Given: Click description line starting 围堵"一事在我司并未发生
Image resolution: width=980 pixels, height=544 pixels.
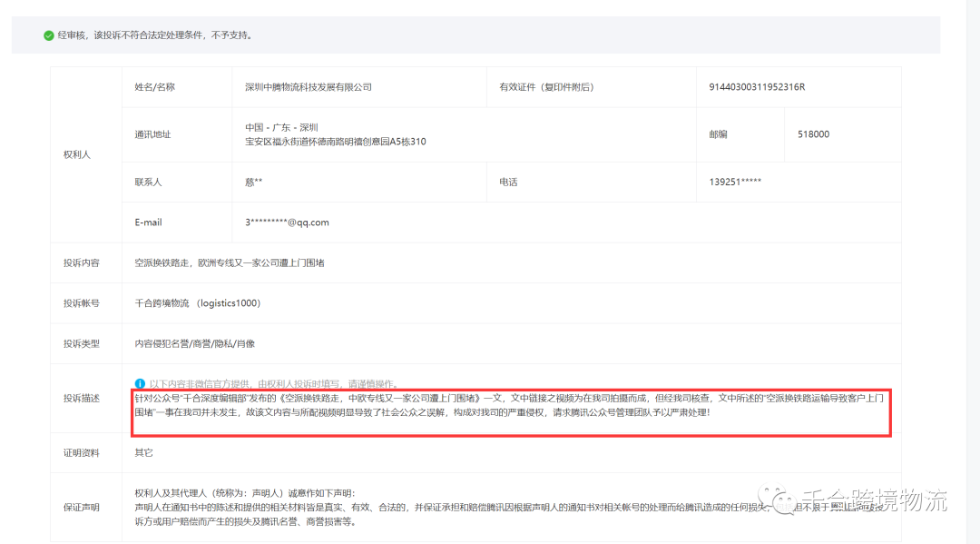Looking at the screenshot, I should tap(422, 412).
